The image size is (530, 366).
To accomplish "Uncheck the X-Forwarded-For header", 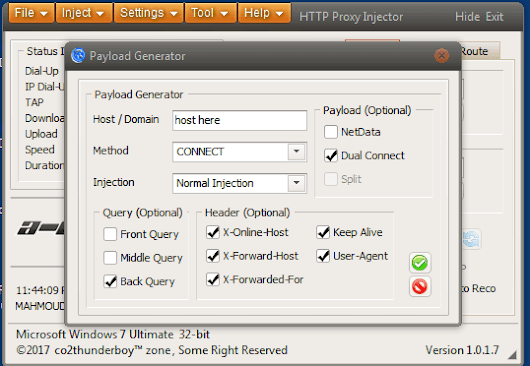I will click(x=213, y=279).
